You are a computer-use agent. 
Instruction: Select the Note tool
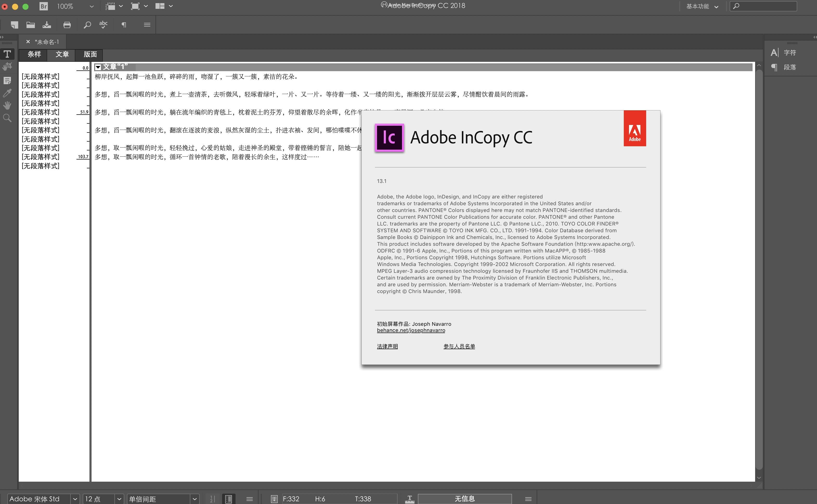(7, 80)
